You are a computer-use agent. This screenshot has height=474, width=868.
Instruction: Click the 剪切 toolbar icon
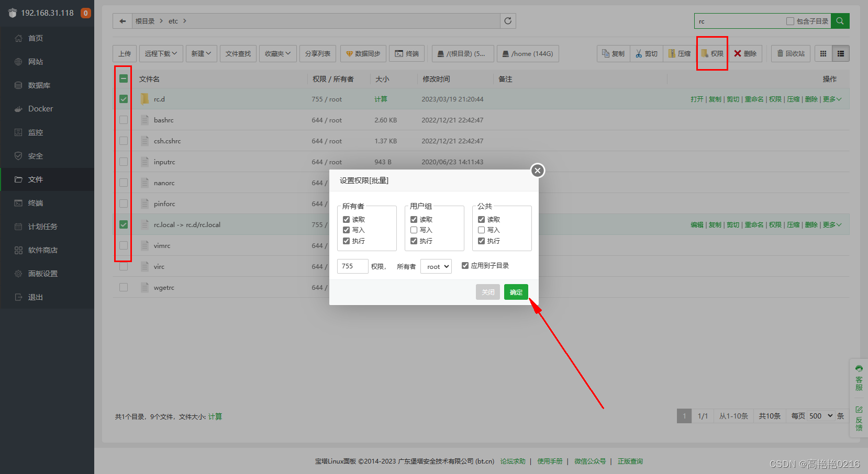coord(646,53)
